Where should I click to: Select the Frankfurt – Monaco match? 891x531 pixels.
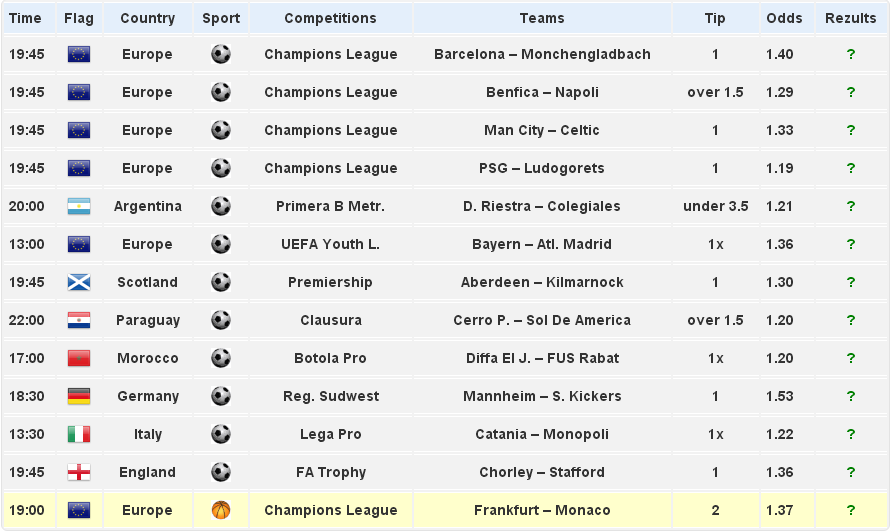[x=542, y=510]
